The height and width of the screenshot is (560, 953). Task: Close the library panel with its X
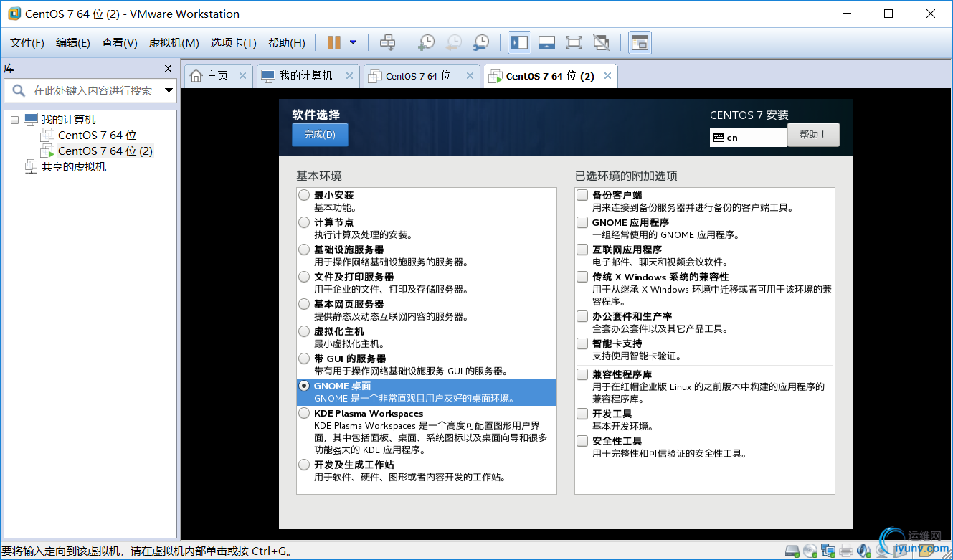169,69
